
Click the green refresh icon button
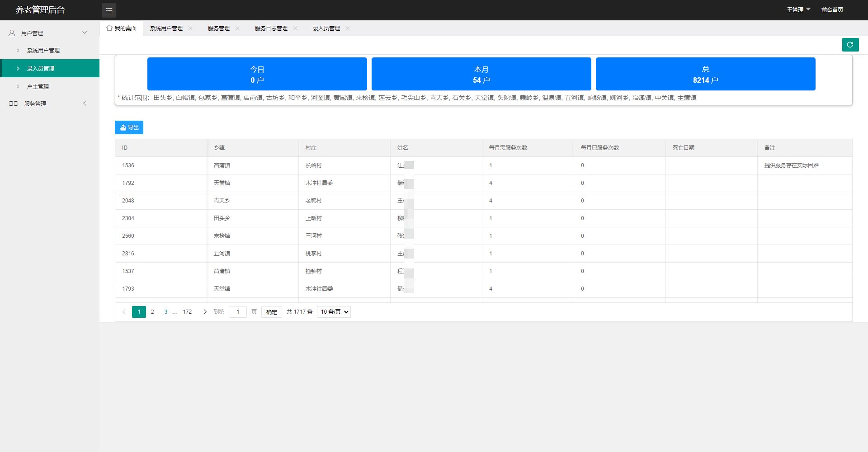coord(850,45)
